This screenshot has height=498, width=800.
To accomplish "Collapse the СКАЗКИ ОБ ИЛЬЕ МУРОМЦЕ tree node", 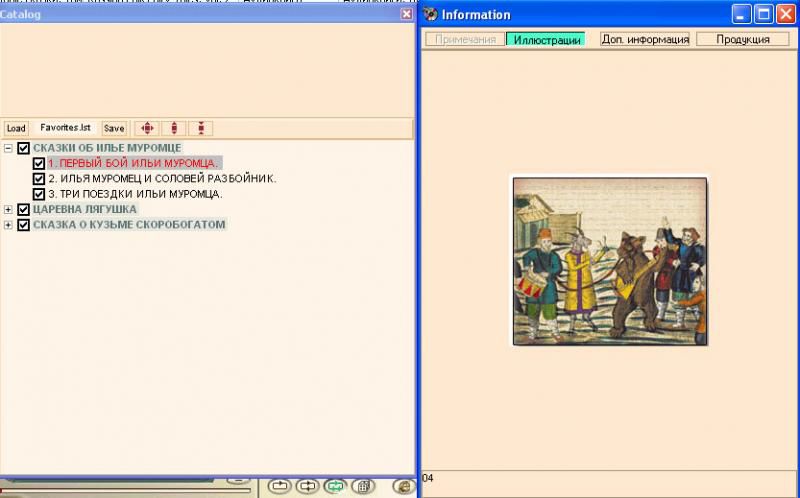I will pyautogui.click(x=9, y=148).
